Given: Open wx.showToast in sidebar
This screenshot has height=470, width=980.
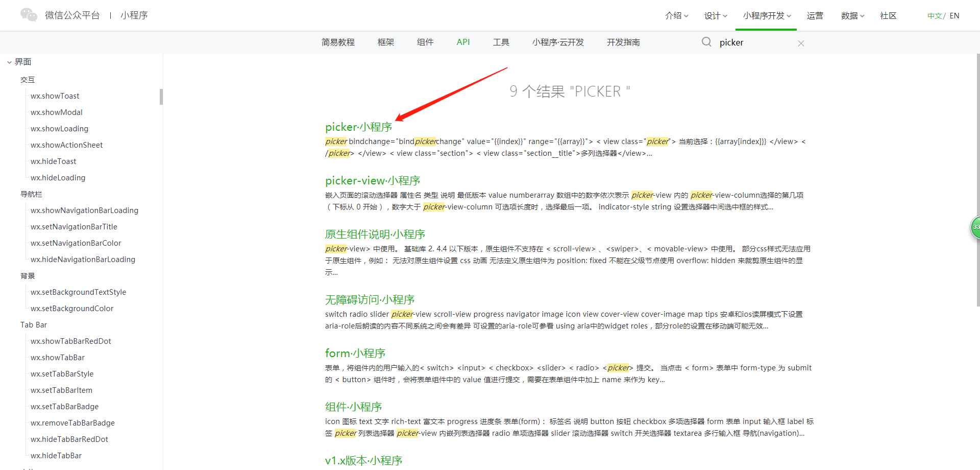Looking at the screenshot, I should click(55, 96).
